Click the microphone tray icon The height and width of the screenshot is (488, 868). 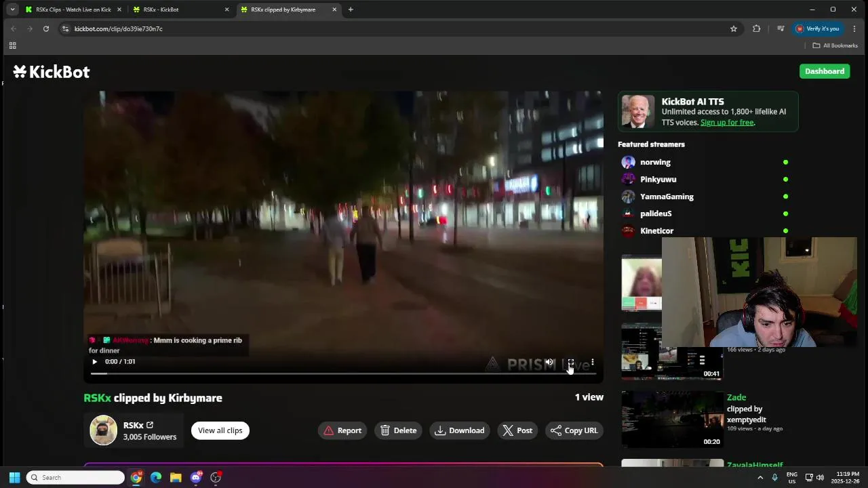pos(775,477)
